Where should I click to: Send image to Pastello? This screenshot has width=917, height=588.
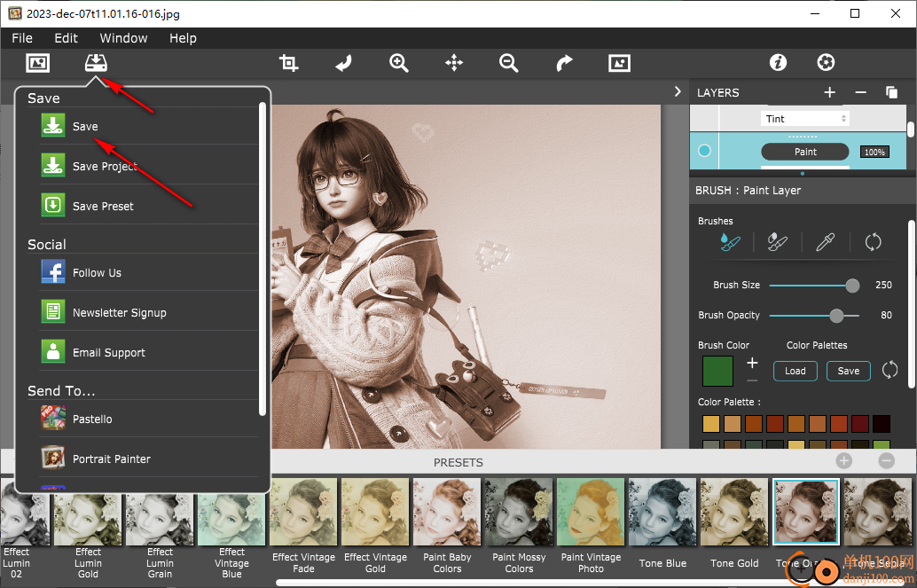(x=148, y=419)
